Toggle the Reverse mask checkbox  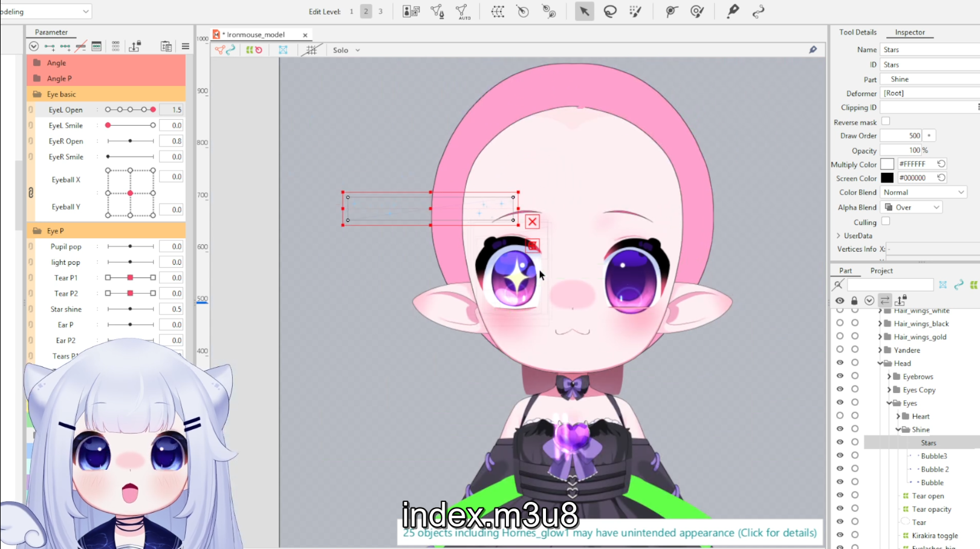pyautogui.click(x=886, y=122)
